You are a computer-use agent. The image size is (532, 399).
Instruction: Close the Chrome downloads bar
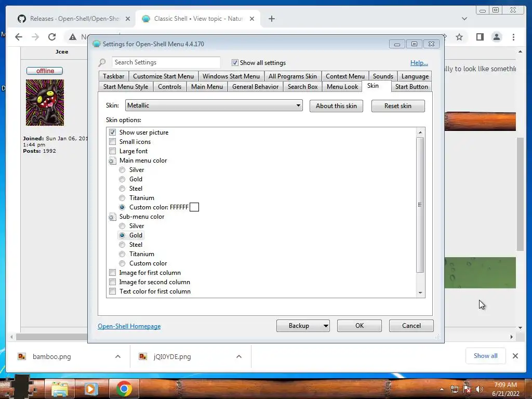(515, 356)
